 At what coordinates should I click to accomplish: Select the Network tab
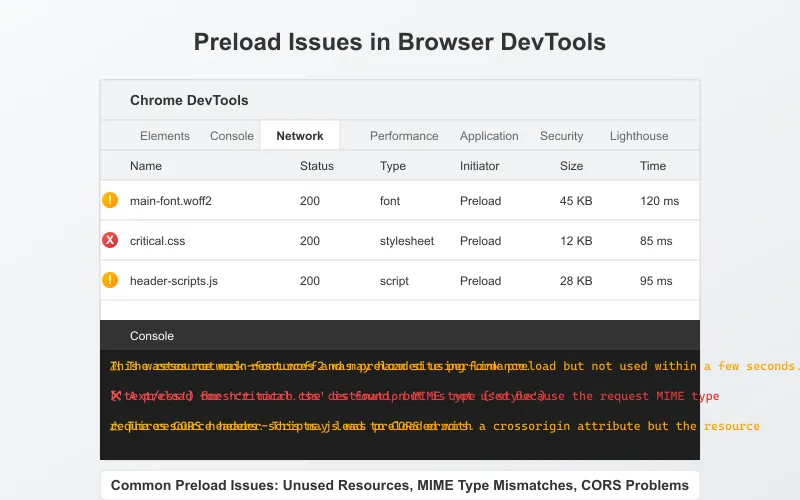point(300,136)
